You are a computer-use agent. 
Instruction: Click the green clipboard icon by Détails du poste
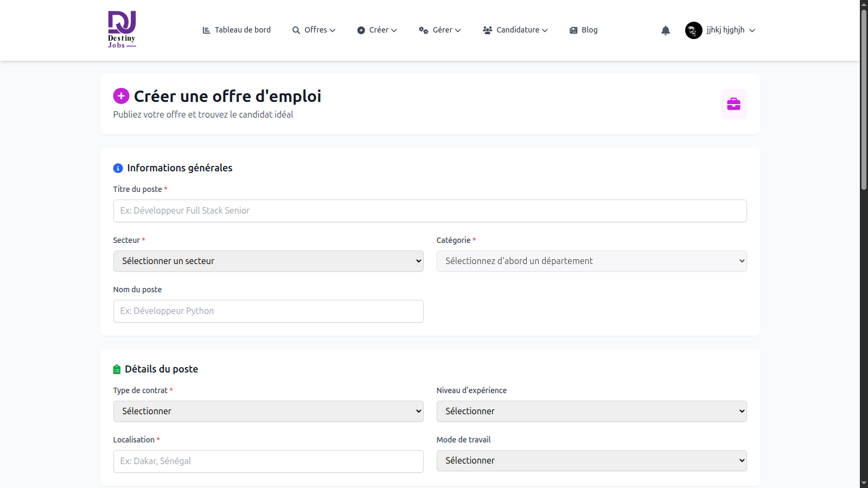(x=117, y=369)
